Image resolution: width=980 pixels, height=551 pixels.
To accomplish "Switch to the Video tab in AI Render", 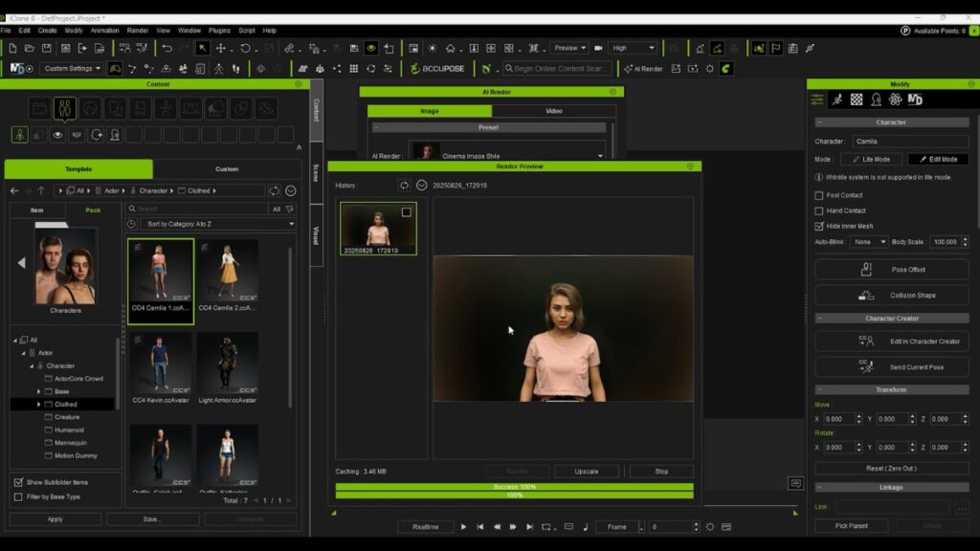I will (x=554, y=111).
